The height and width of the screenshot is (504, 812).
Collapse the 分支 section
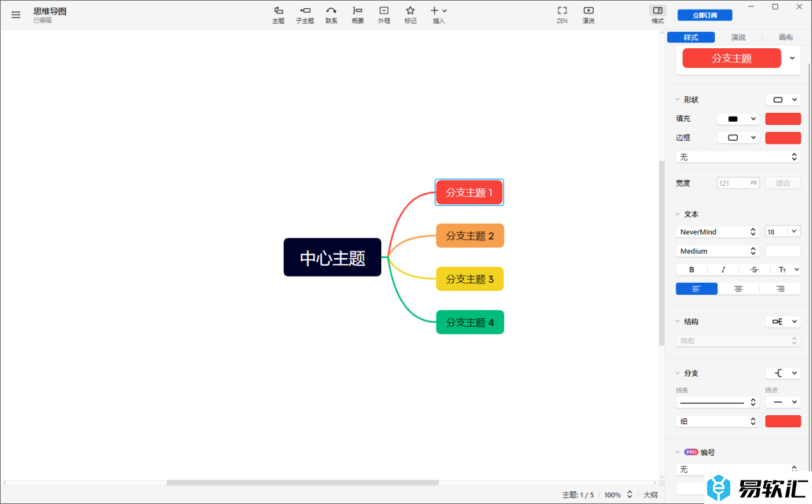[677, 373]
